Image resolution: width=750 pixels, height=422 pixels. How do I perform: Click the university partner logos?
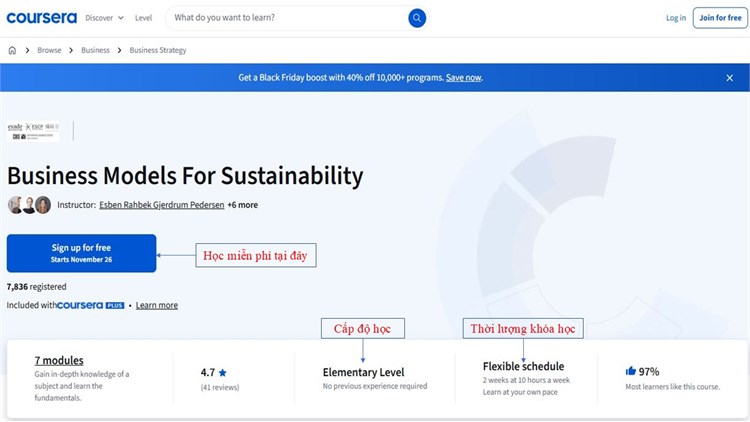click(33, 130)
